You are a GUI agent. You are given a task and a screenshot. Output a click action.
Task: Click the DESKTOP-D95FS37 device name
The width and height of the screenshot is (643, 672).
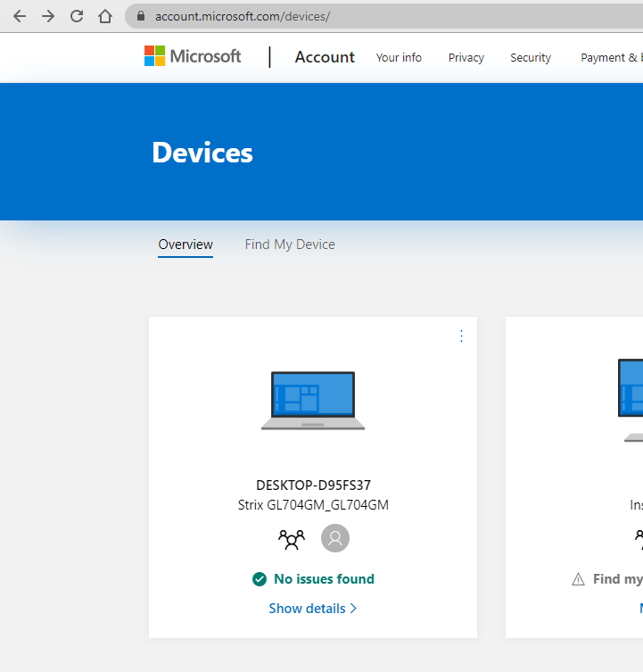click(314, 485)
